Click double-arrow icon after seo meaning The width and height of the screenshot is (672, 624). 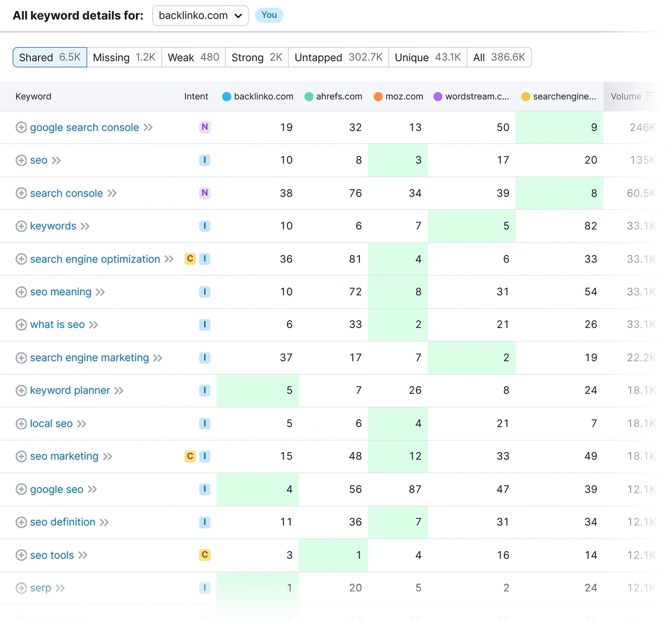point(100,292)
